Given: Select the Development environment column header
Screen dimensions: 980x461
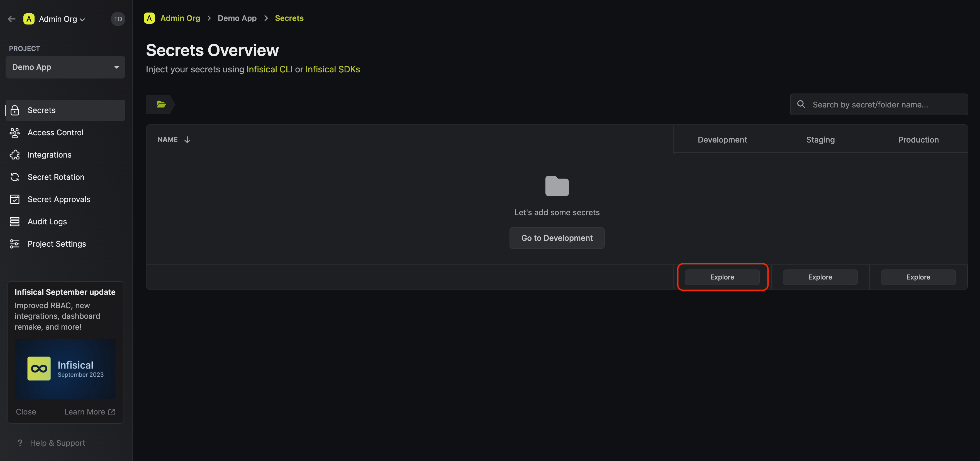Looking at the screenshot, I should click(x=722, y=139).
